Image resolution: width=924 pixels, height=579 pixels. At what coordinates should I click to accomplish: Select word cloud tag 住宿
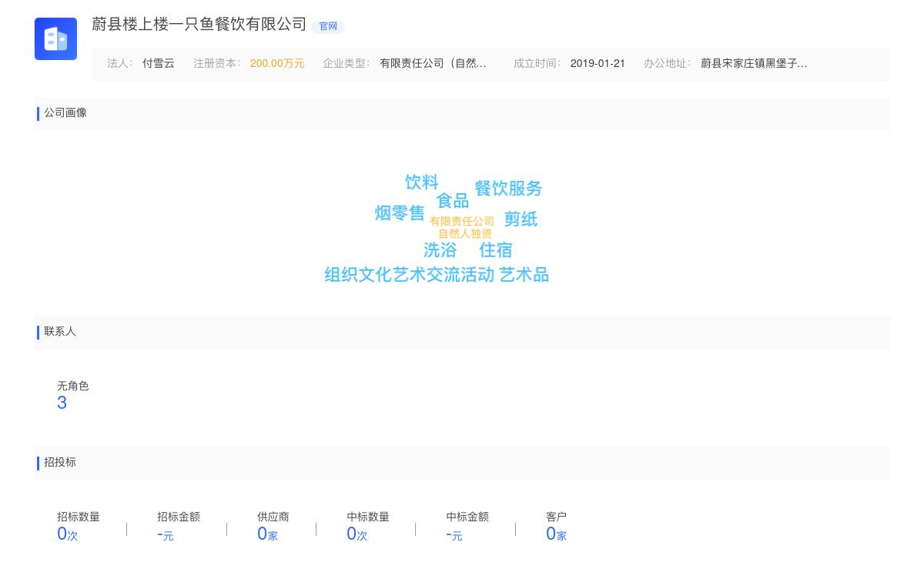click(496, 250)
